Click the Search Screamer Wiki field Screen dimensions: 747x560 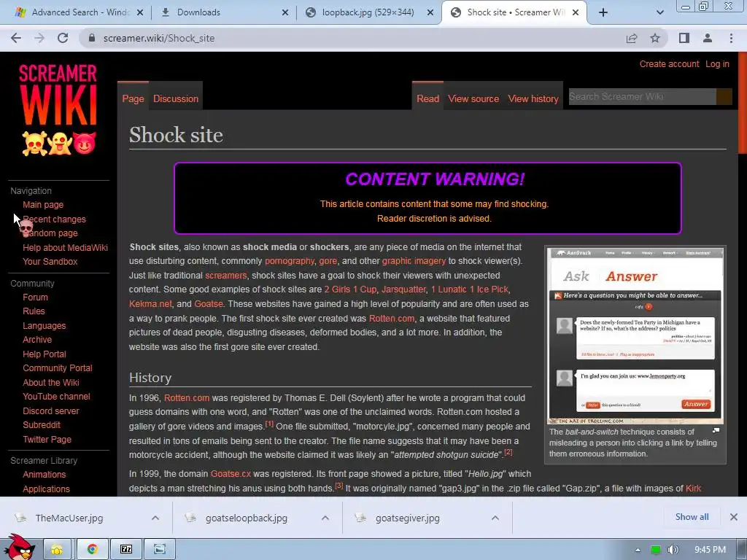point(642,97)
